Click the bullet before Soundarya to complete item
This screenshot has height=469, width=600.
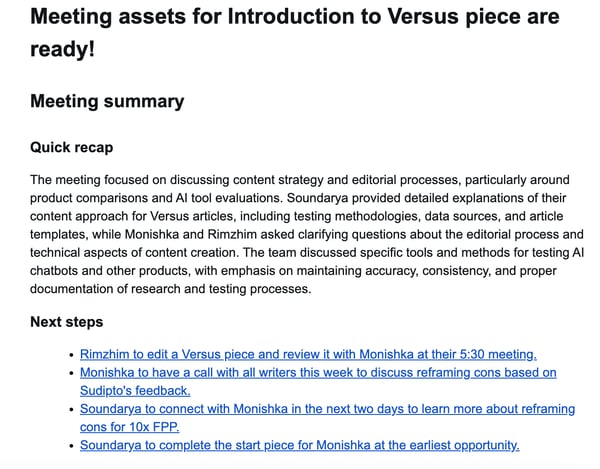[x=70, y=446]
